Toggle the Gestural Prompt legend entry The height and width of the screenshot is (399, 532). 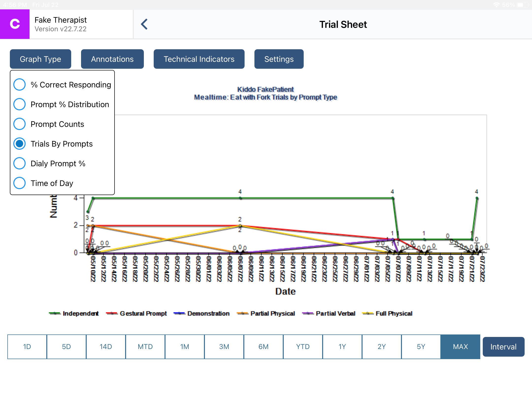[x=138, y=313]
